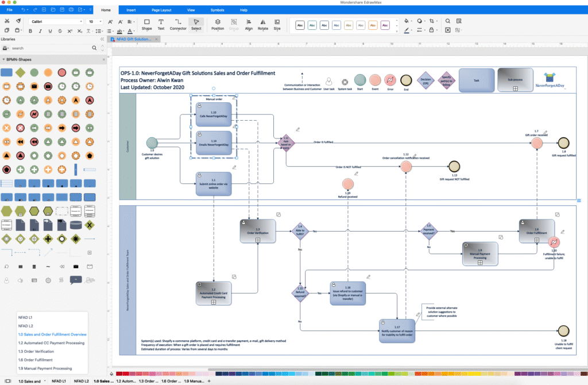
Task: Click the Undo arrow in title toolbar
Action: pyautogui.click(x=24, y=10)
